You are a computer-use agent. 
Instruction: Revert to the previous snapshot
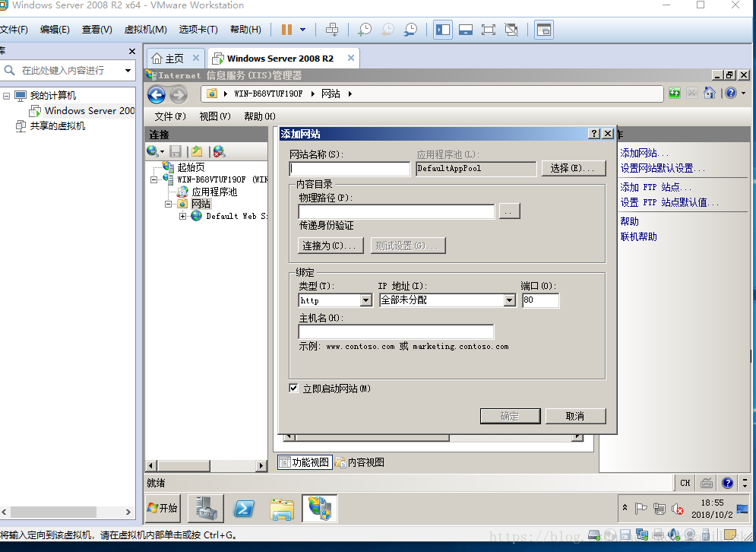(387, 30)
